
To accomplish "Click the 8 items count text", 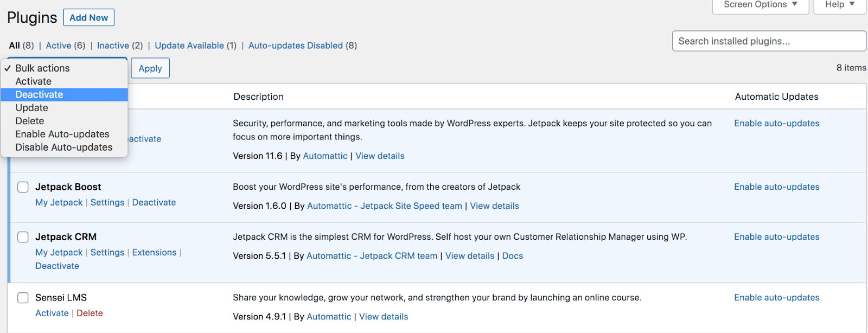I will (x=851, y=68).
